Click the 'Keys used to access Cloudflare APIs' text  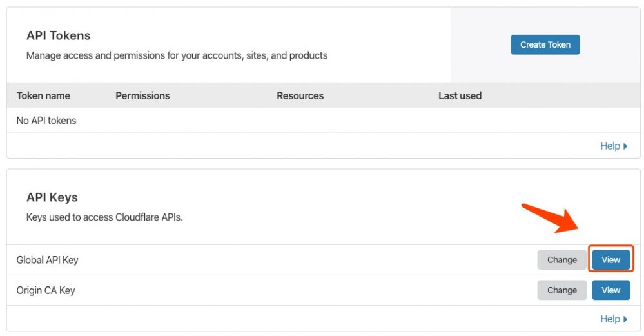pyautogui.click(x=104, y=217)
